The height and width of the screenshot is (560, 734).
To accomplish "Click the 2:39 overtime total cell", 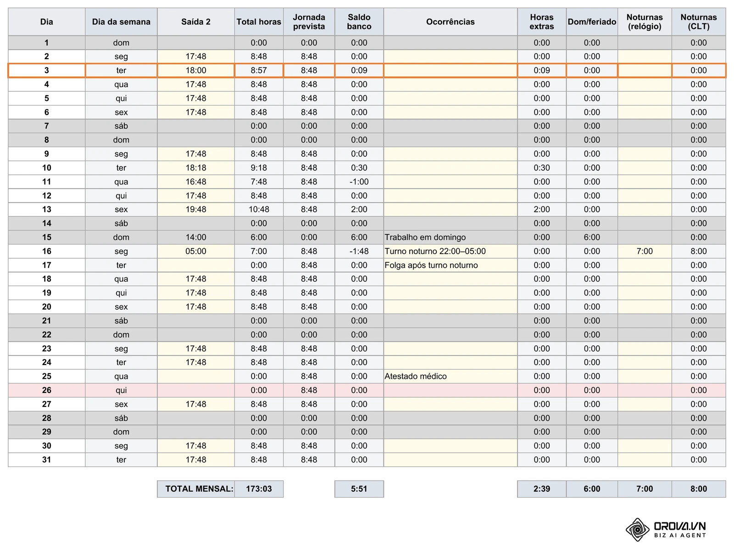I will tap(542, 489).
